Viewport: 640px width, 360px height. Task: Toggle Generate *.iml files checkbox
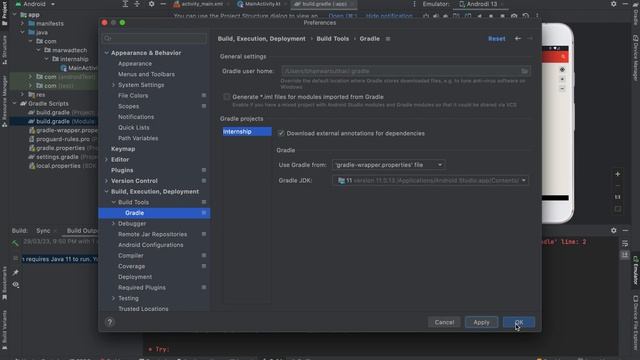tap(227, 97)
